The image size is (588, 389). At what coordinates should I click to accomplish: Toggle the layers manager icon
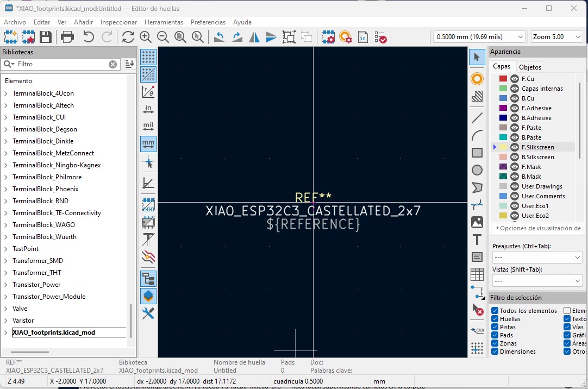[x=148, y=296]
